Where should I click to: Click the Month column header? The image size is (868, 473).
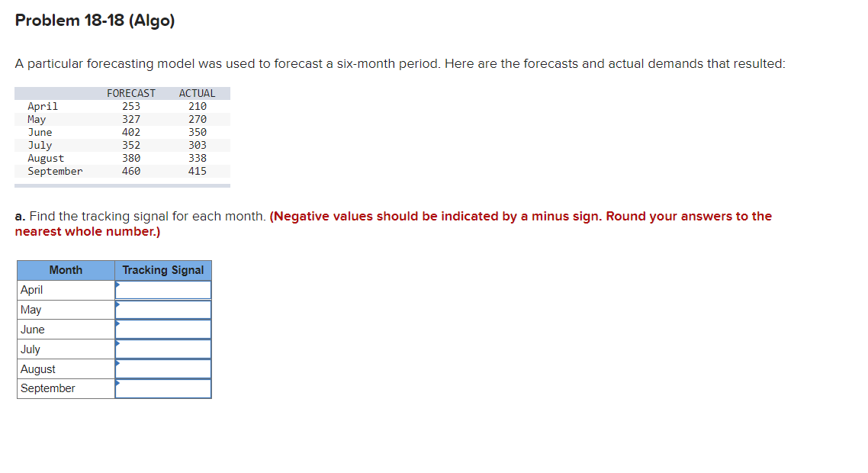pos(66,270)
